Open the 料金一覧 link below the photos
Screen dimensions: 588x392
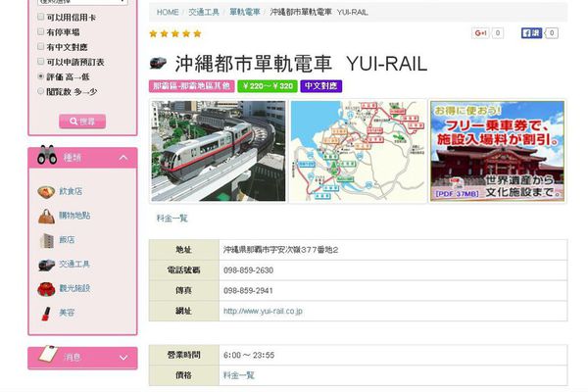tap(172, 219)
